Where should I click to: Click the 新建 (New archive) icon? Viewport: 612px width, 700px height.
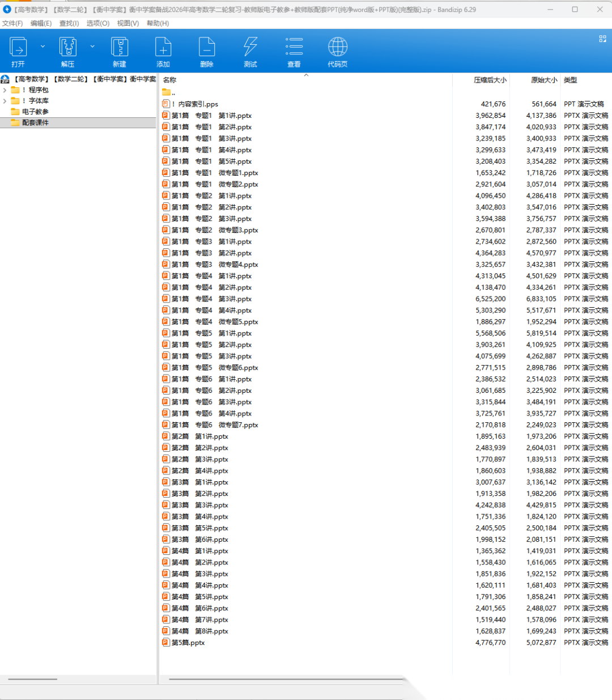click(119, 48)
